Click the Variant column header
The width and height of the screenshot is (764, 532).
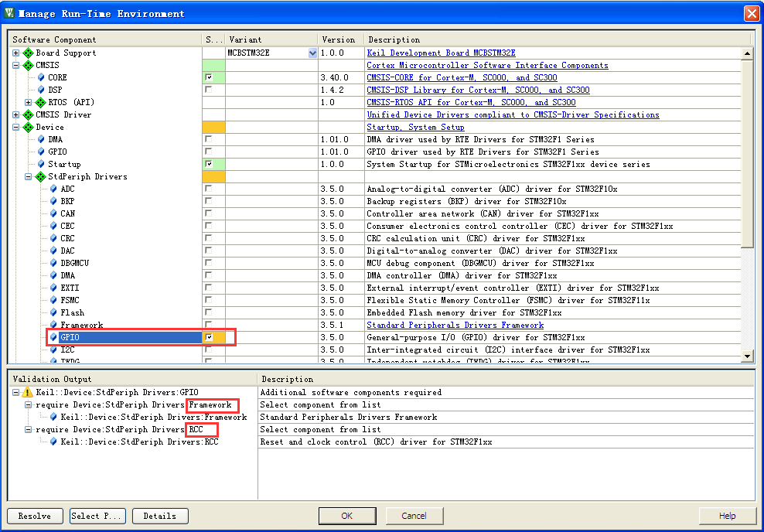(x=271, y=39)
